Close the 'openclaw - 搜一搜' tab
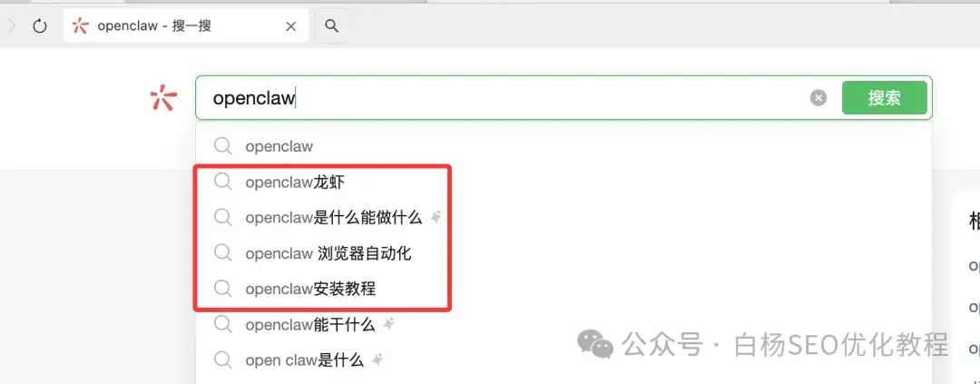Screen dimensions: 980x384 290,26
